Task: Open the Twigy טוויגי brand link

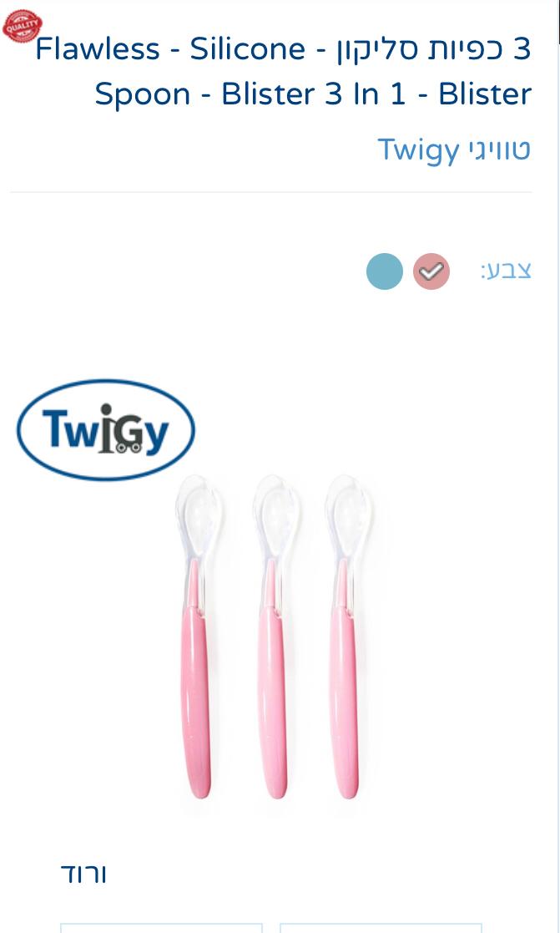Action: click(x=454, y=150)
